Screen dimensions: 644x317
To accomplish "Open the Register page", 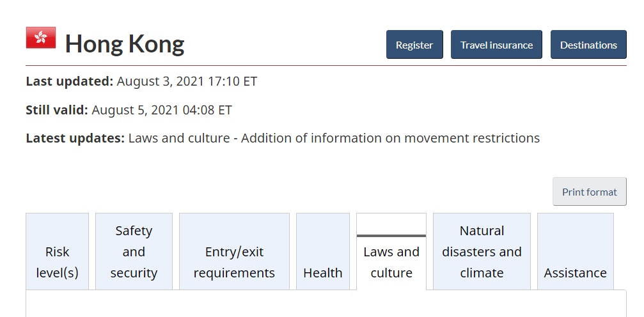I will click(x=414, y=44).
